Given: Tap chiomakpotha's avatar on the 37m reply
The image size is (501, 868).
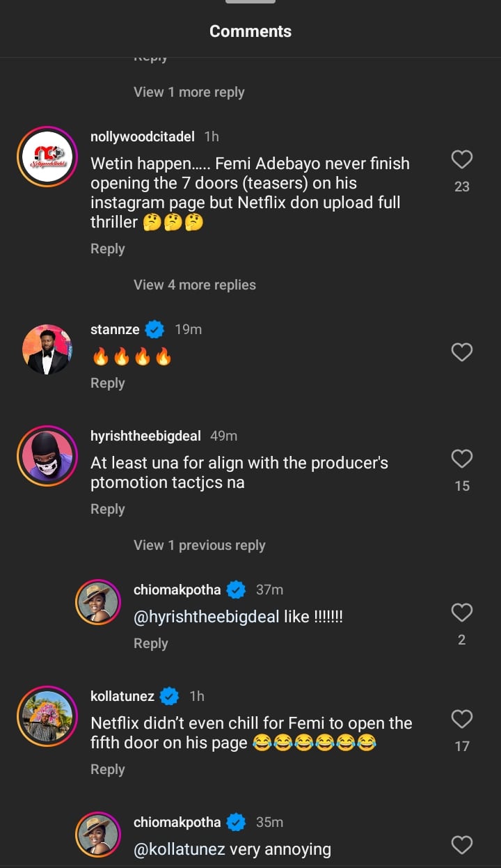Looking at the screenshot, I should 98,603.
